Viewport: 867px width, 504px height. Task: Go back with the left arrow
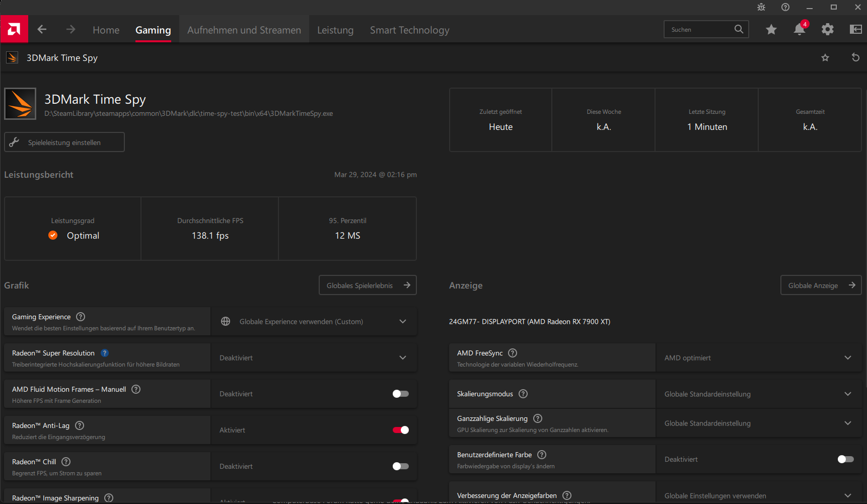[42, 30]
